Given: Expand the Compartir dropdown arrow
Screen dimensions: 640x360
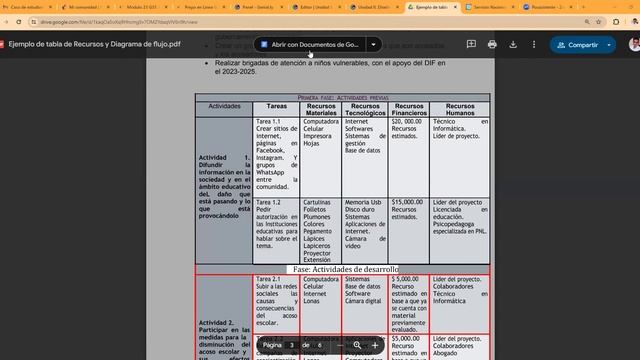Looking at the screenshot, I should point(609,45).
